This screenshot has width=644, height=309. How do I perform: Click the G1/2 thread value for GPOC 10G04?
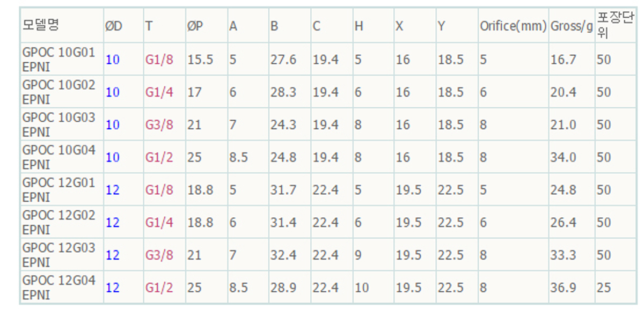159,158
